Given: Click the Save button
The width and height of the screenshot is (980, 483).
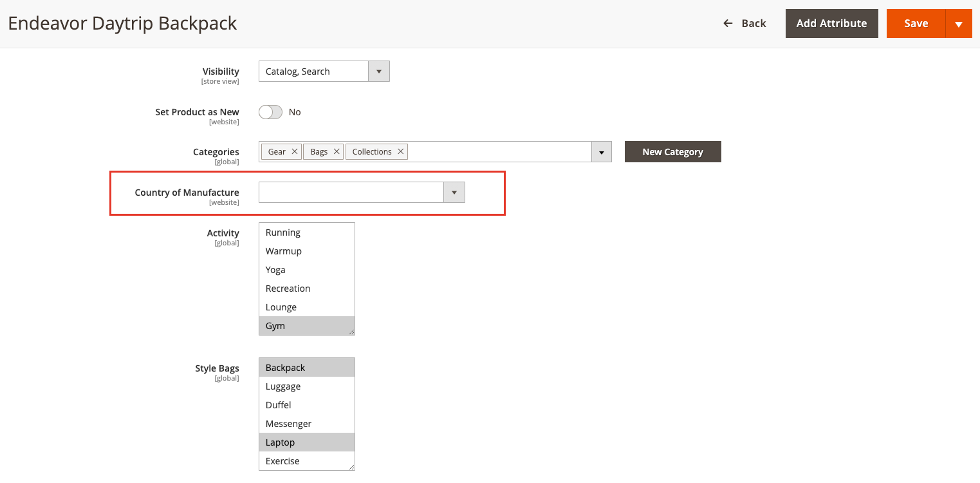Looking at the screenshot, I should click(x=916, y=24).
